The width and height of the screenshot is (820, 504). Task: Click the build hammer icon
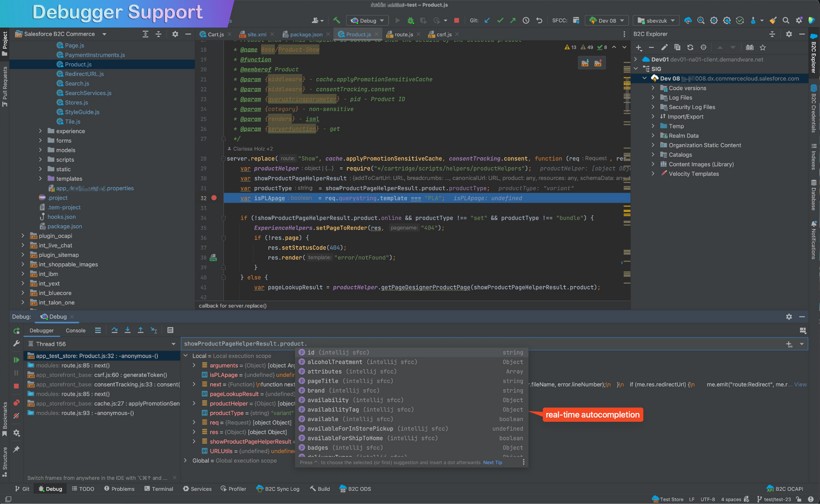point(337,20)
